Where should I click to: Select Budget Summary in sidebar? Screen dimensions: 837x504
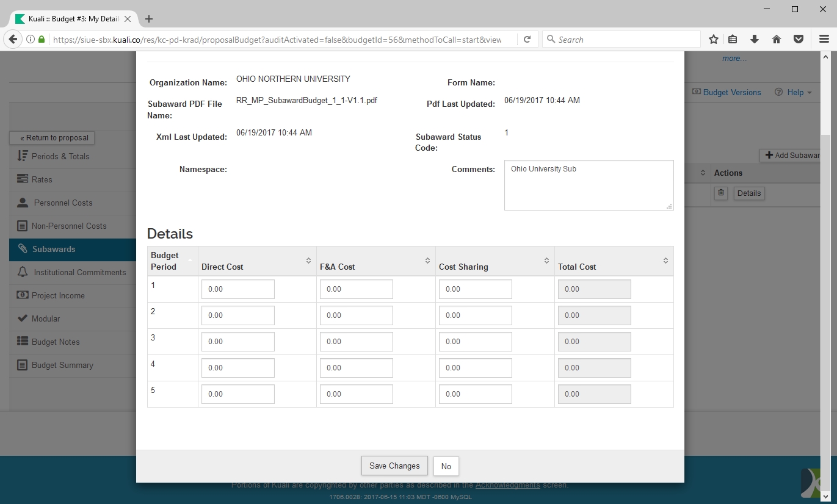point(62,365)
